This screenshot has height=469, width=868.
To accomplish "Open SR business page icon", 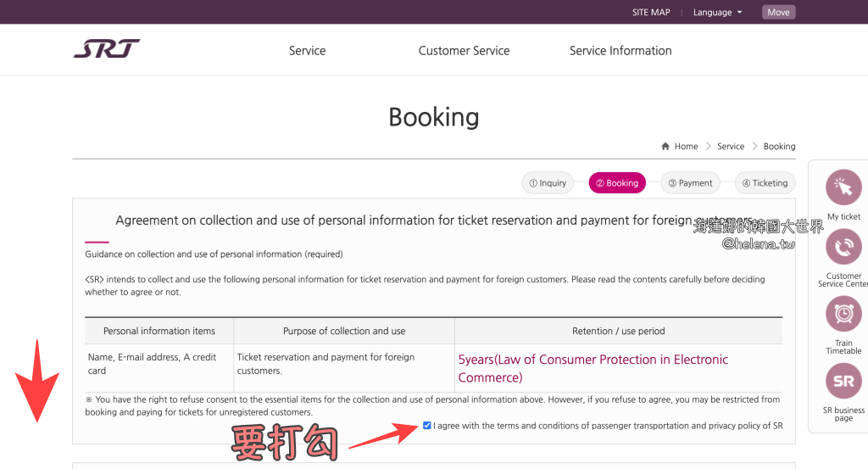I will 843,381.
